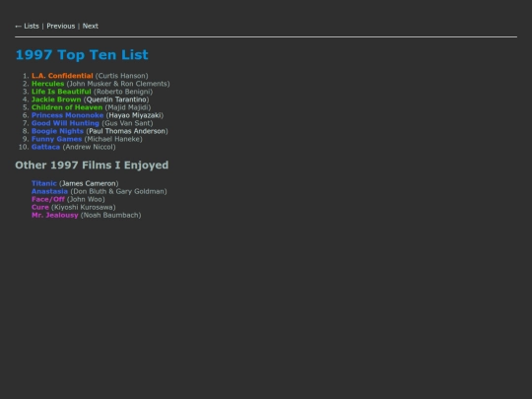The height and width of the screenshot is (399, 532).
Task: Click director name Quentin Tarantino
Action: (116, 100)
